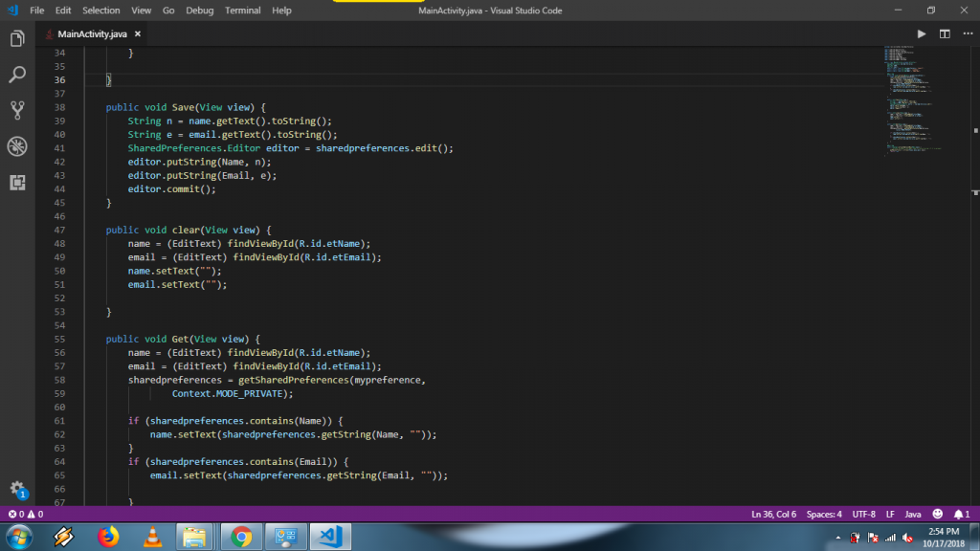Open the Manage gear settings icon
The width and height of the screenshot is (980, 551).
pos(17,489)
